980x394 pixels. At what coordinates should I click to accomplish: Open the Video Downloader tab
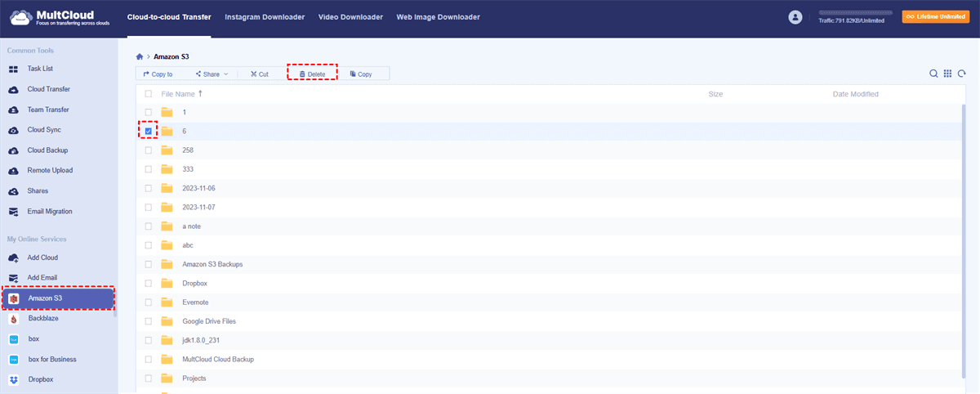click(x=350, y=17)
